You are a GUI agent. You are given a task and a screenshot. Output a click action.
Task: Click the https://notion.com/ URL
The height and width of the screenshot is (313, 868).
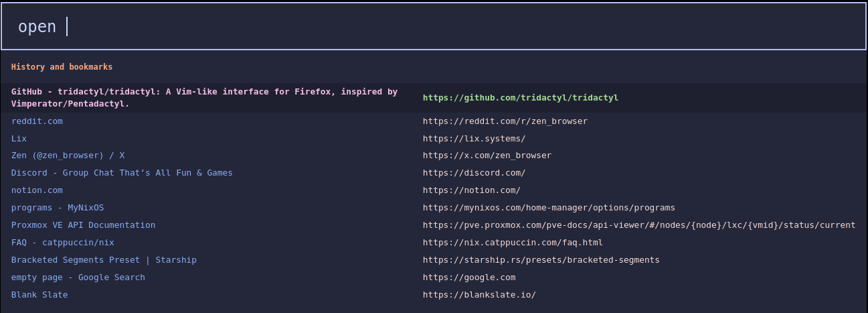pos(471,190)
